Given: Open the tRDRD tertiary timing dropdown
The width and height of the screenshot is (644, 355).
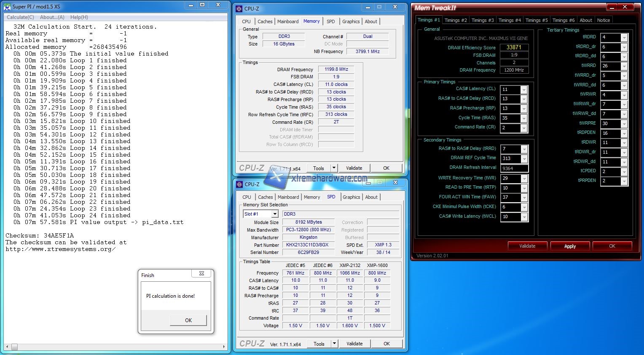Looking at the screenshot, I should [x=624, y=37].
